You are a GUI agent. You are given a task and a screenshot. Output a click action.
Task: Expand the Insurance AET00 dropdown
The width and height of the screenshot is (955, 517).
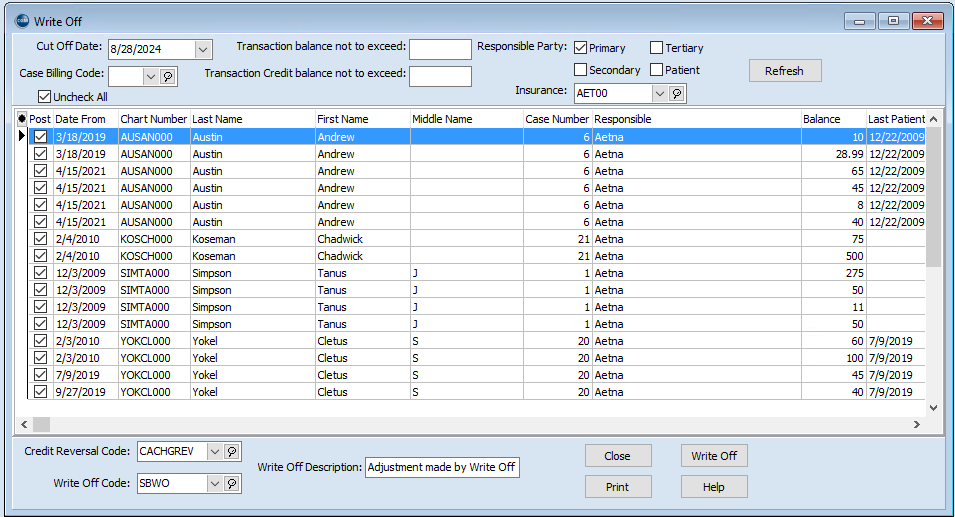click(x=660, y=93)
